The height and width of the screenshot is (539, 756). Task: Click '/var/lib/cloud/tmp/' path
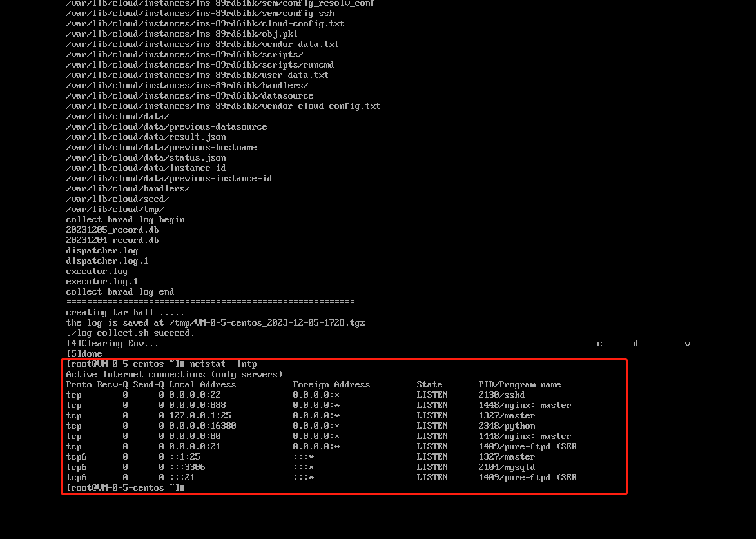coord(115,210)
